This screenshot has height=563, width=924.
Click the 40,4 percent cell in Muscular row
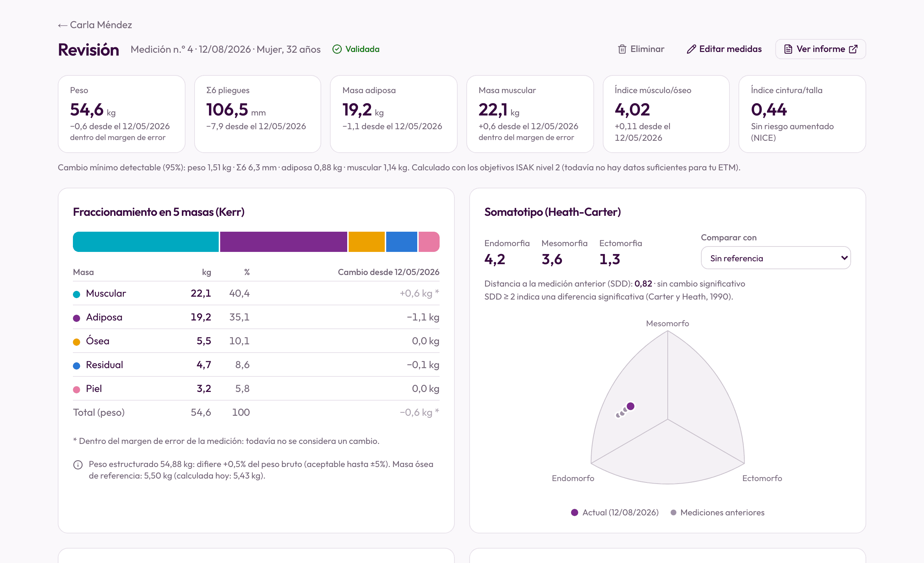click(239, 293)
